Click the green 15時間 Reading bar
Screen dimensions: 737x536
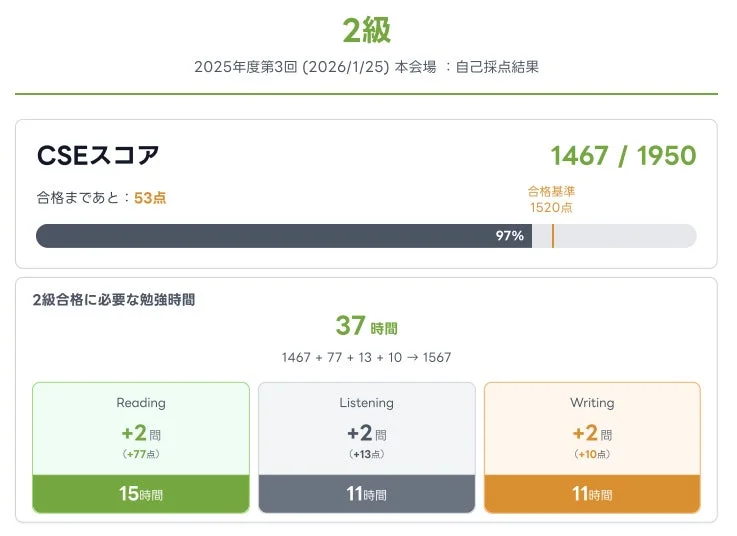pos(141,494)
